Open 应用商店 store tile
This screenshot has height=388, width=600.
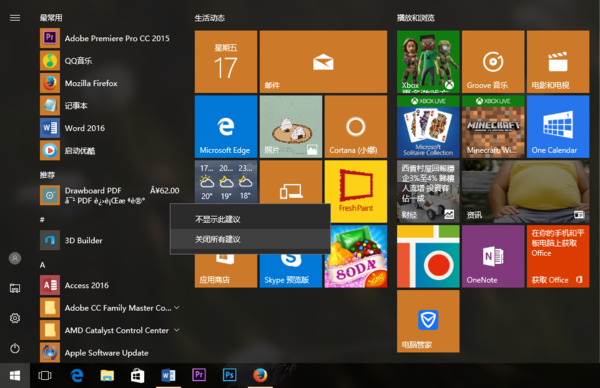[226, 271]
